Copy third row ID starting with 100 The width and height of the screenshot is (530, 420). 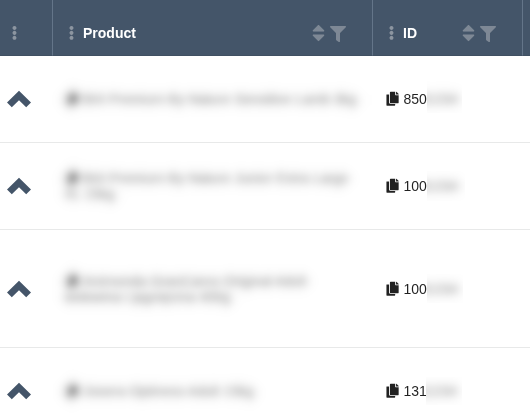point(392,289)
